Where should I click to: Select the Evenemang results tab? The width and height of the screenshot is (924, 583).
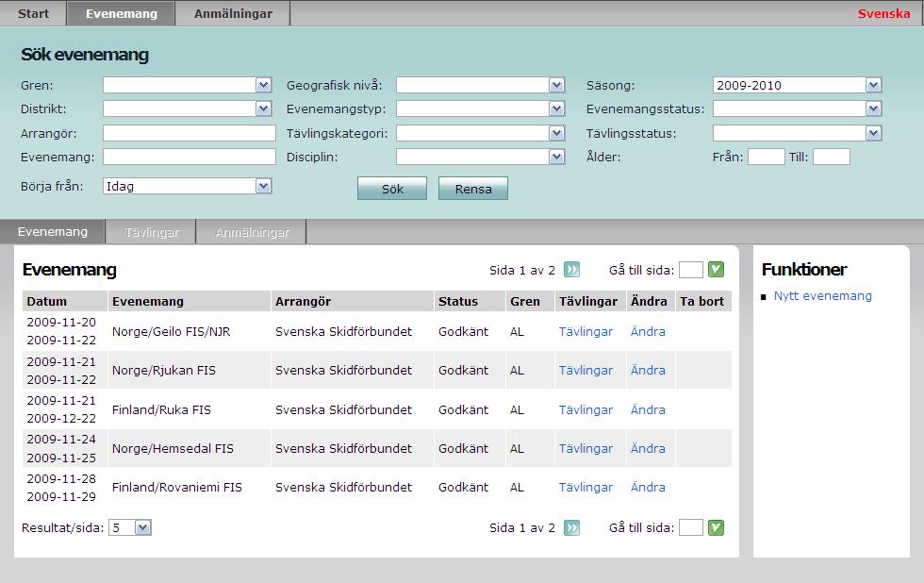coord(53,232)
